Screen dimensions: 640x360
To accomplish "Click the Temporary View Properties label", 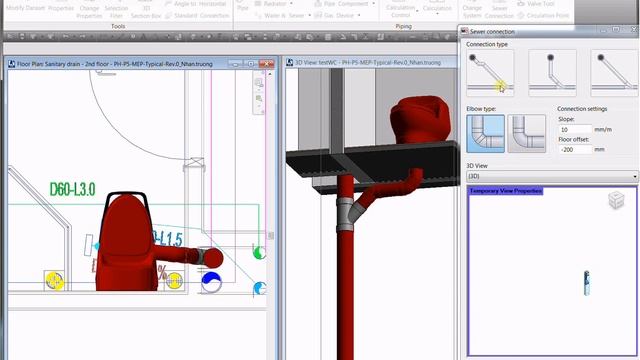I will click(x=506, y=191).
